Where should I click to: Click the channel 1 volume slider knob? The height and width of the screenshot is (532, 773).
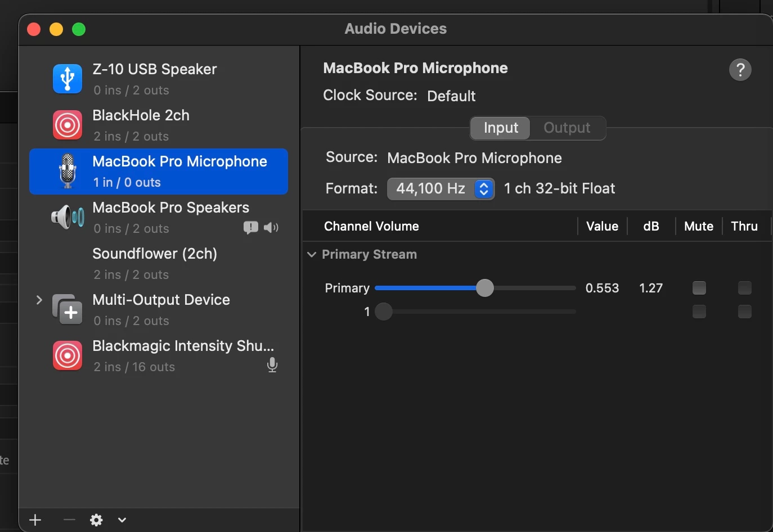click(384, 312)
